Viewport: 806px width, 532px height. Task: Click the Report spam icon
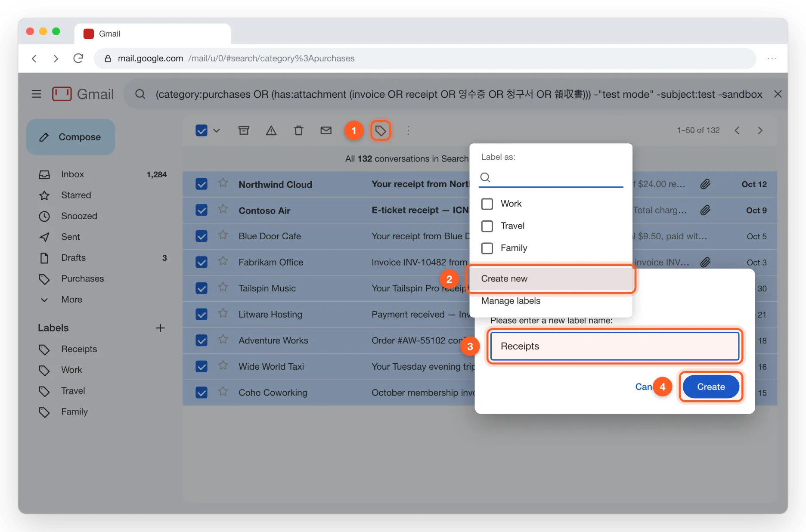point(271,130)
